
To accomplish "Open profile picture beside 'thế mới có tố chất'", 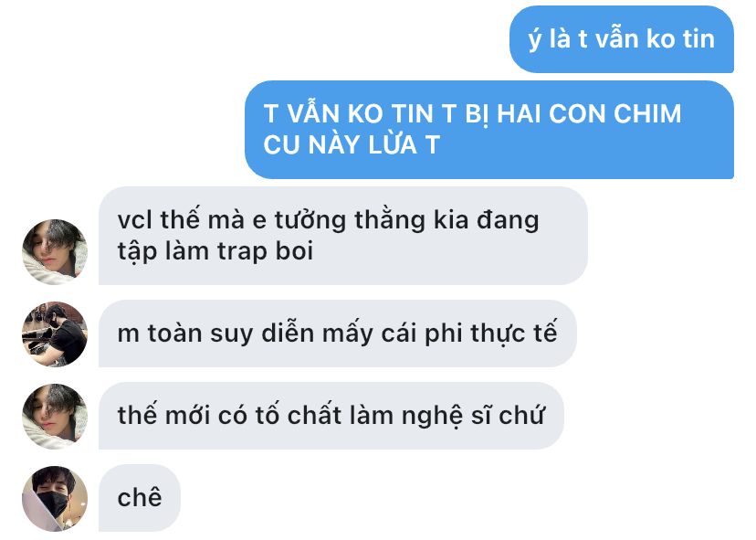I will (55, 416).
